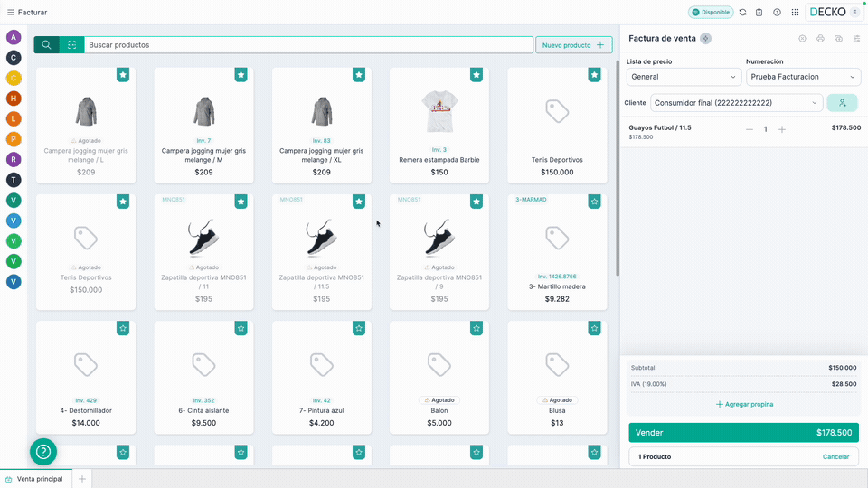
Task: Click the Cancelar link
Action: [x=835, y=457]
